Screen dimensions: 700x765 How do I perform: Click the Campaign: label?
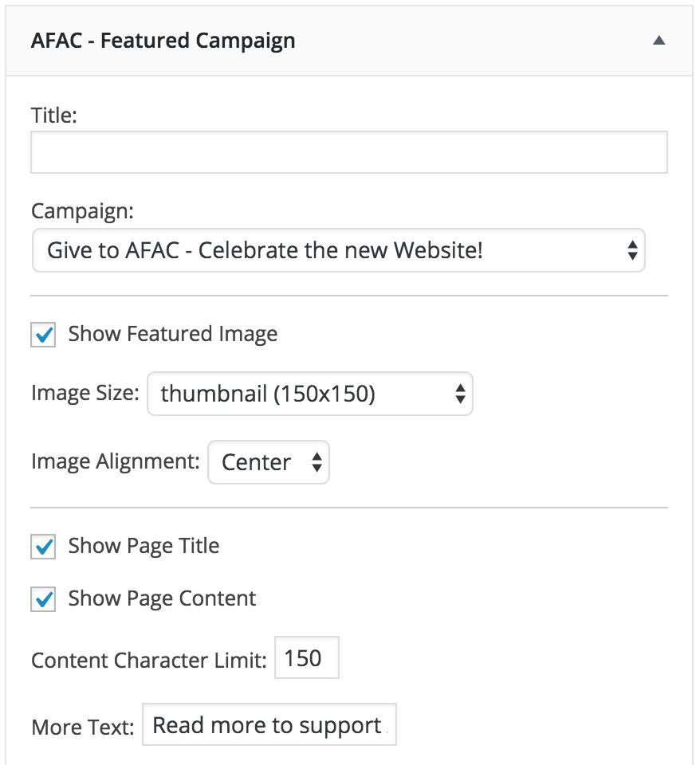(82, 212)
